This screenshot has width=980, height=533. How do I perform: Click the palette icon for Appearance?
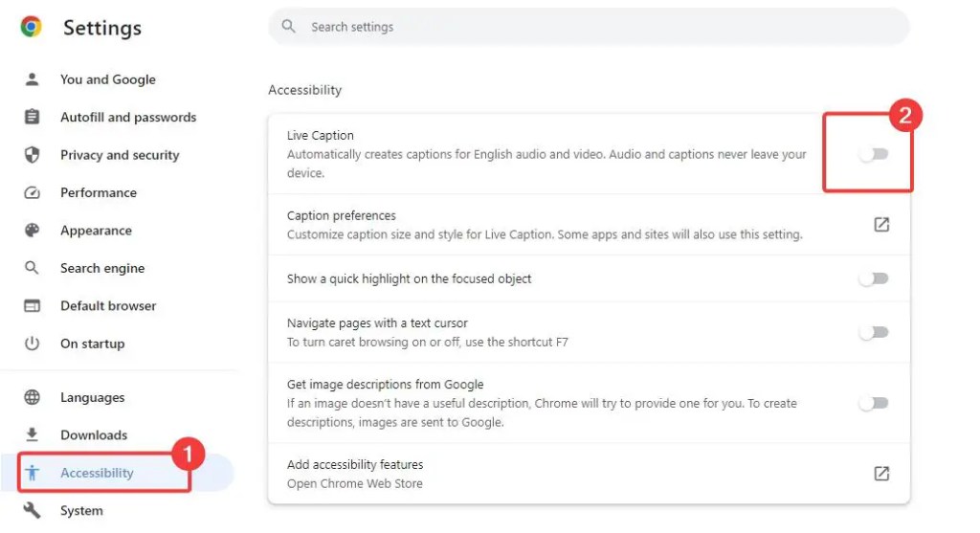(32, 230)
